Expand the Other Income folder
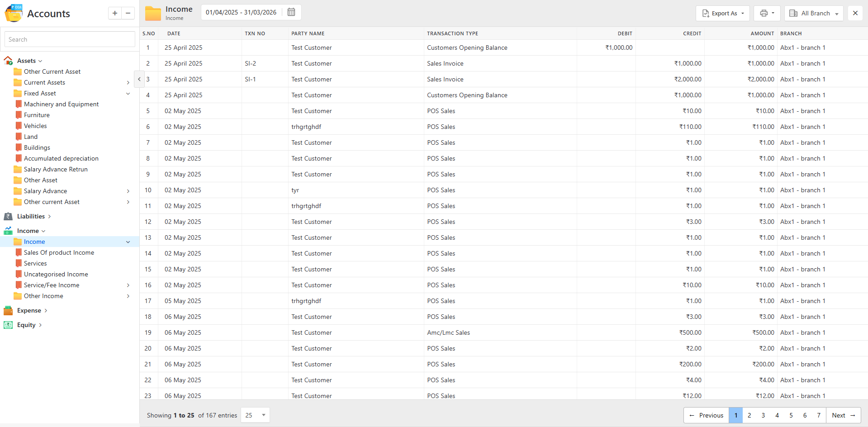Screen dimensions: 868x427 click(x=128, y=296)
